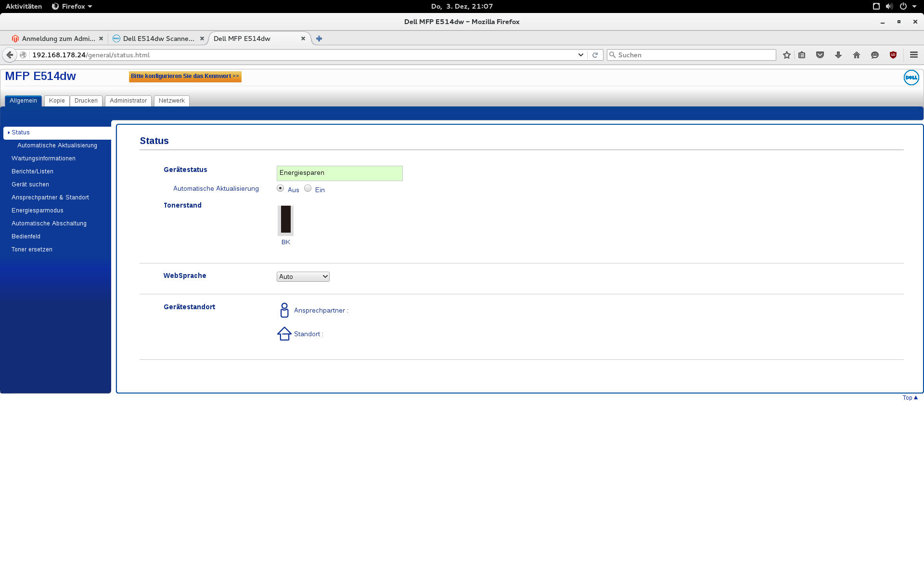Select the Ein radio button

308,188
